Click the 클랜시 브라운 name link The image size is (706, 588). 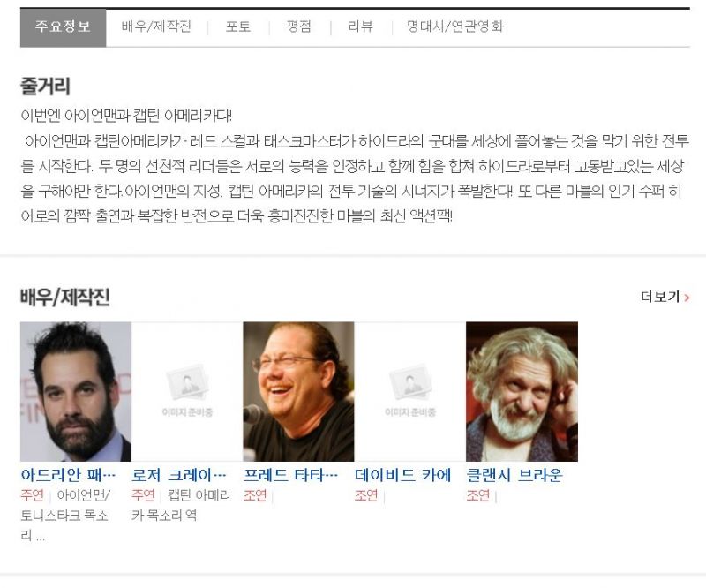coord(514,475)
